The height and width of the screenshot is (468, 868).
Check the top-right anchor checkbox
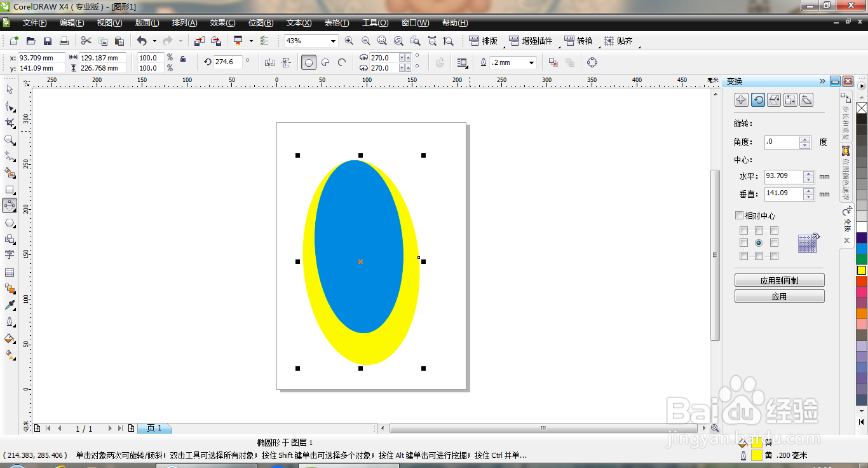point(774,231)
